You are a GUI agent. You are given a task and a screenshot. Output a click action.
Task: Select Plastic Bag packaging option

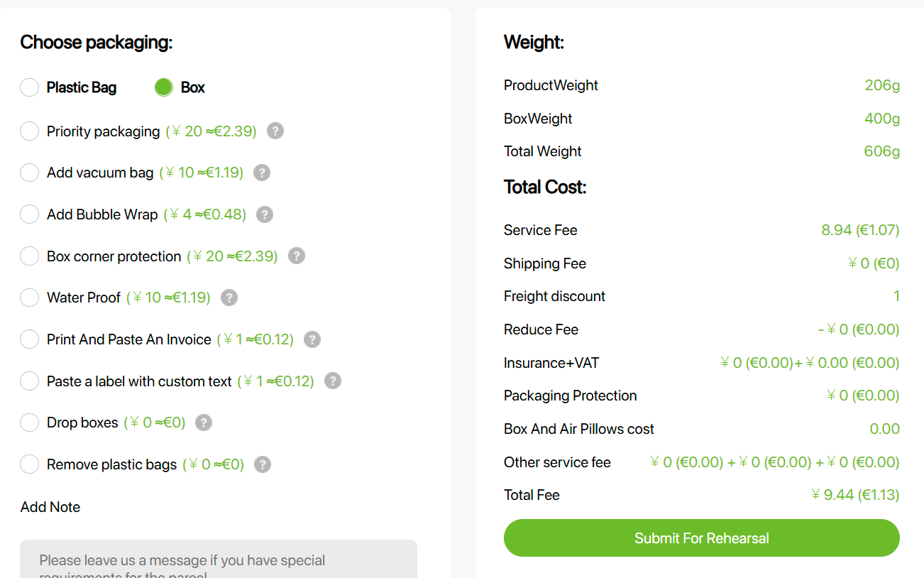(29, 87)
